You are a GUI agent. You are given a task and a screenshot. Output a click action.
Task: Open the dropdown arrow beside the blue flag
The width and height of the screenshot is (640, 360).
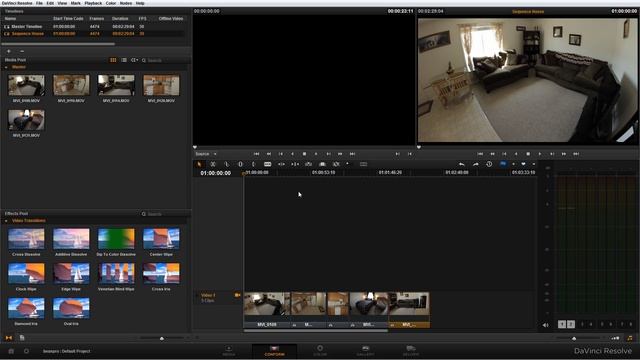(x=513, y=164)
